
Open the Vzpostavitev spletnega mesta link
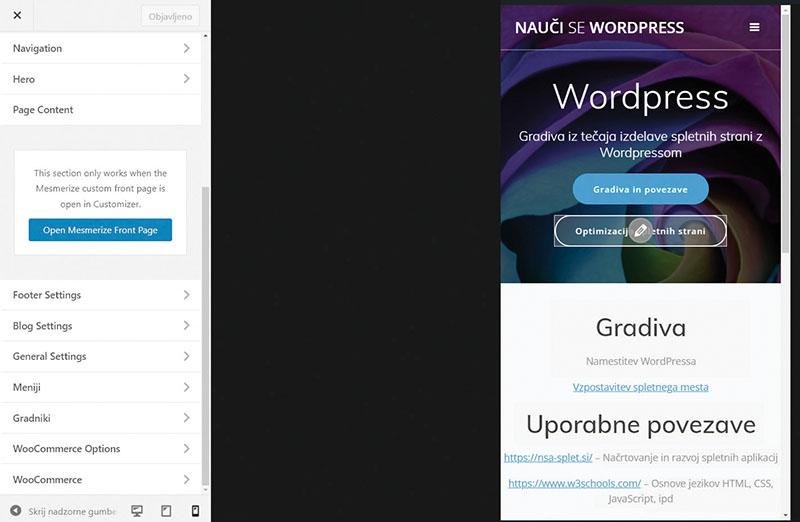[640, 387]
